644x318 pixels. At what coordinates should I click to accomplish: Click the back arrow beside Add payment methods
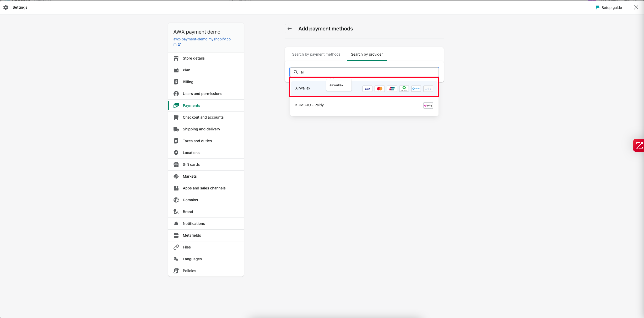point(289,29)
